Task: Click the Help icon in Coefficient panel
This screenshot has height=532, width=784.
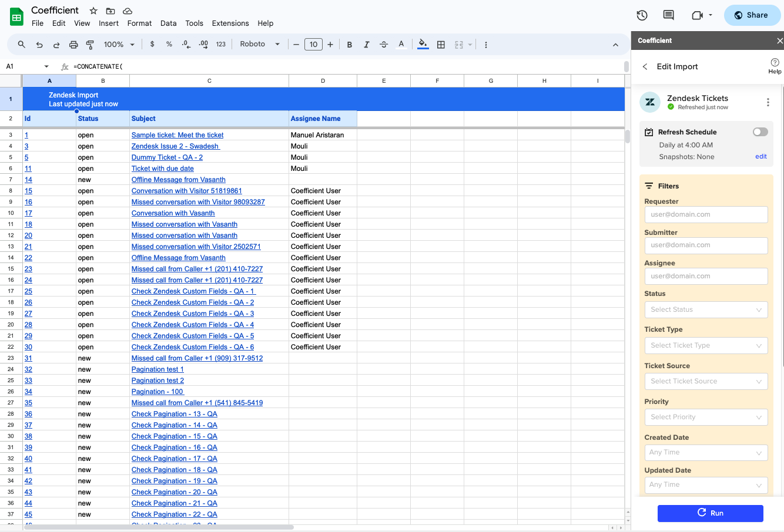Action: (x=775, y=66)
